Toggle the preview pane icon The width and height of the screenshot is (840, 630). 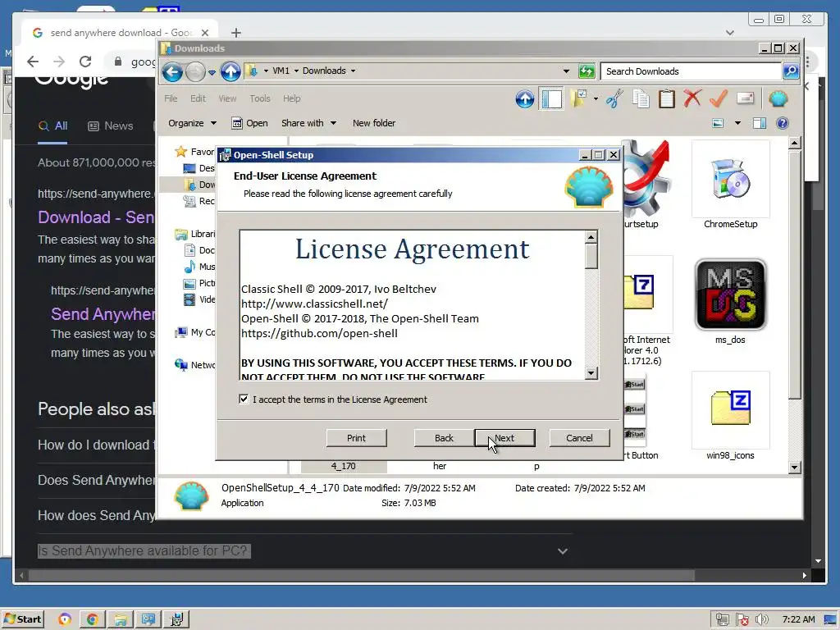759,123
